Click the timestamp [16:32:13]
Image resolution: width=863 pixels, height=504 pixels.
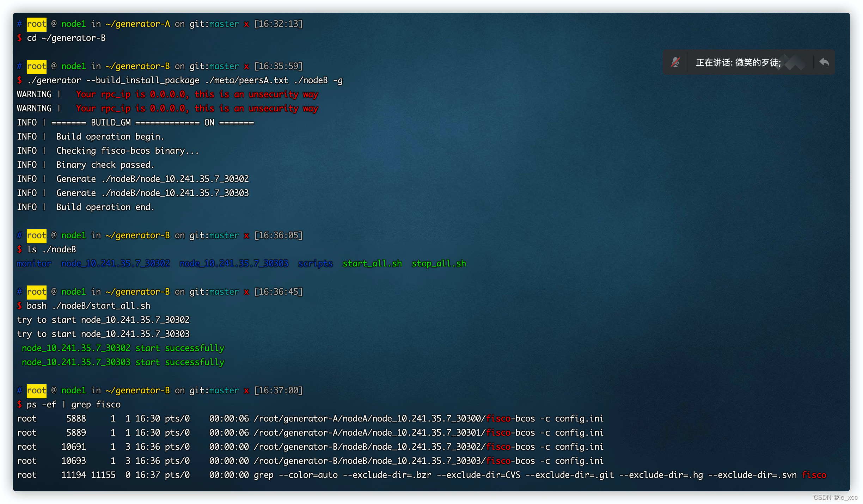(279, 24)
